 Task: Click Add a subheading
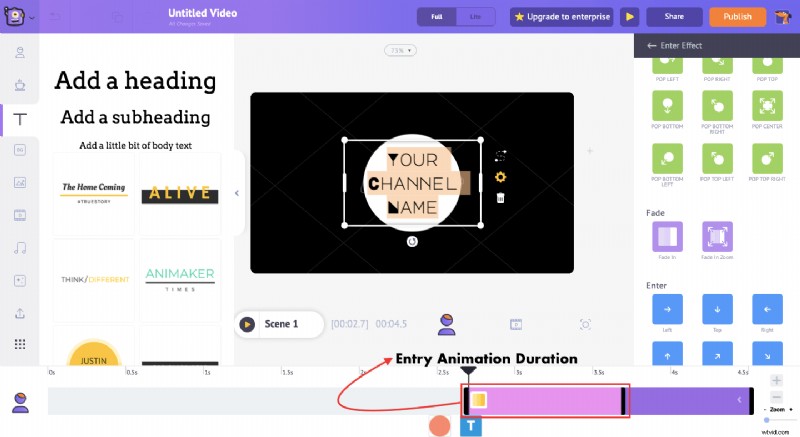point(135,117)
